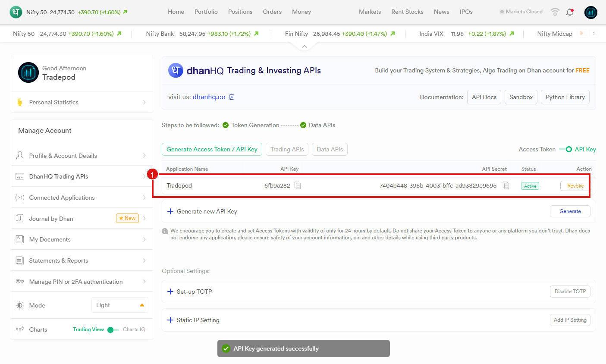This screenshot has height=364, width=606.
Task: Open the notifications bell icon
Action: pos(570,12)
